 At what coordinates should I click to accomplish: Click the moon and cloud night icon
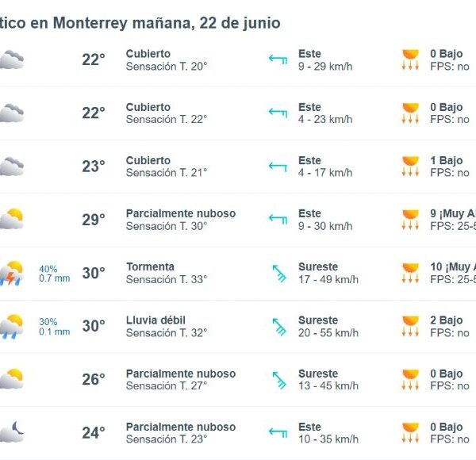pyautogui.click(x=12, y=432)
